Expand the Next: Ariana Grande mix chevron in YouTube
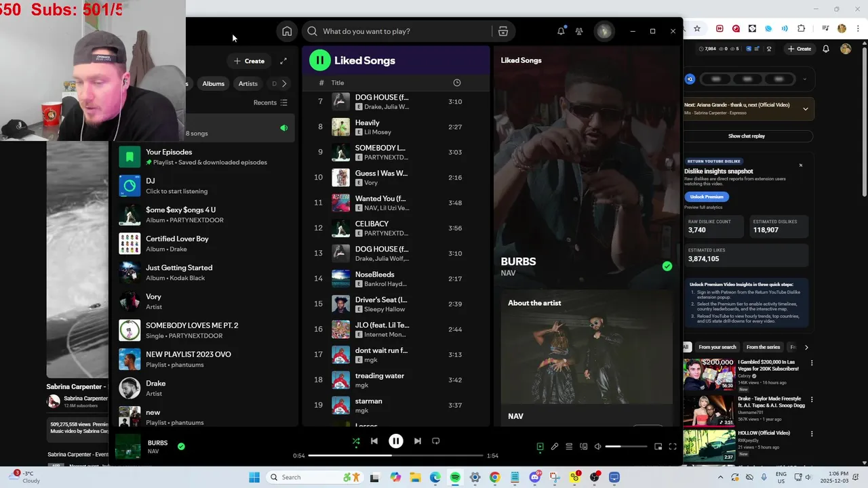 [x=806, y=109]
